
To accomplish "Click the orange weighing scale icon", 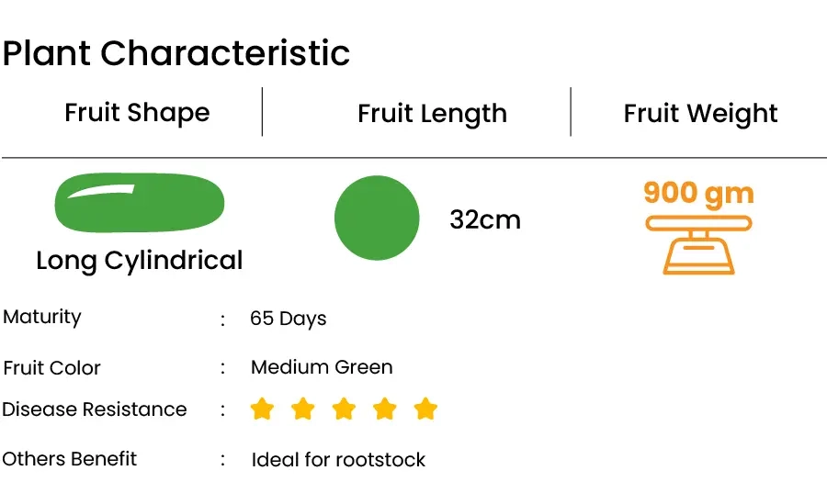I will (x=698, y=244).
